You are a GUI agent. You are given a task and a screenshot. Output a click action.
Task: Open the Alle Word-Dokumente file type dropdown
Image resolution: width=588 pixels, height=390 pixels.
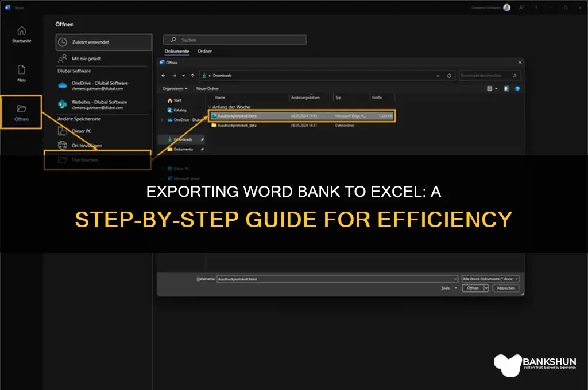pyautogui.click(x=490, y=279)
